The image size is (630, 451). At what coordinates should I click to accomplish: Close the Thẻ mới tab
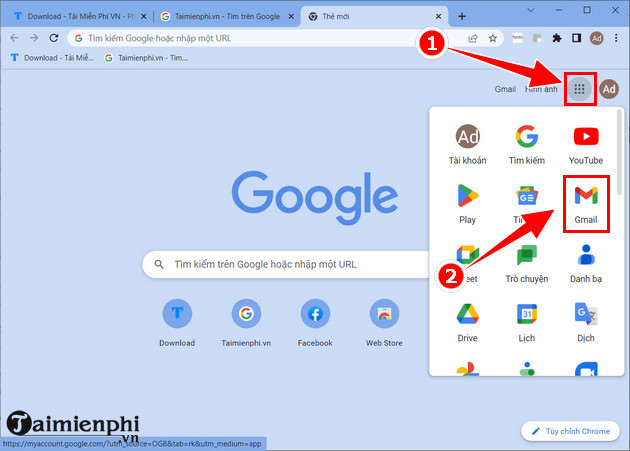[438, 16]
